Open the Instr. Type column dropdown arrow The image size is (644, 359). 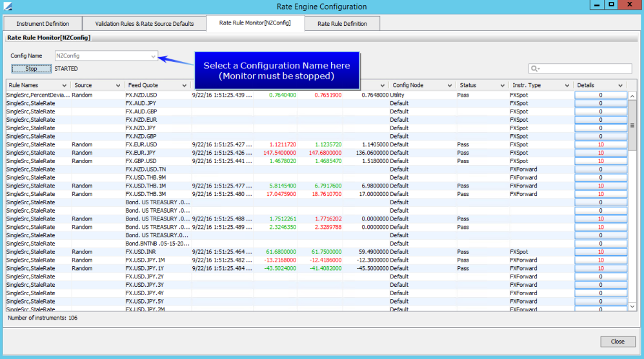tap(567, 85)
